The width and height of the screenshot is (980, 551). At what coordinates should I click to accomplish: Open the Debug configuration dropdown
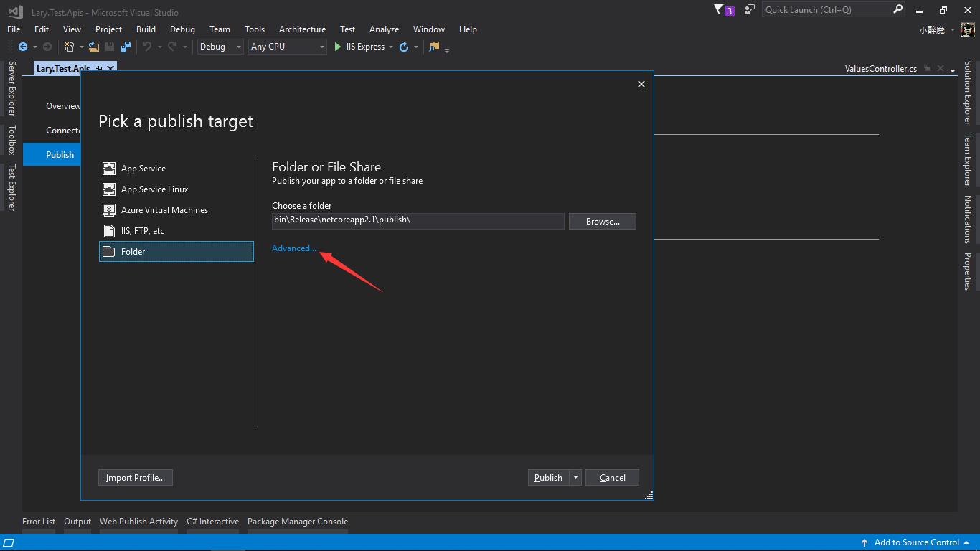[x=221, y=47]
